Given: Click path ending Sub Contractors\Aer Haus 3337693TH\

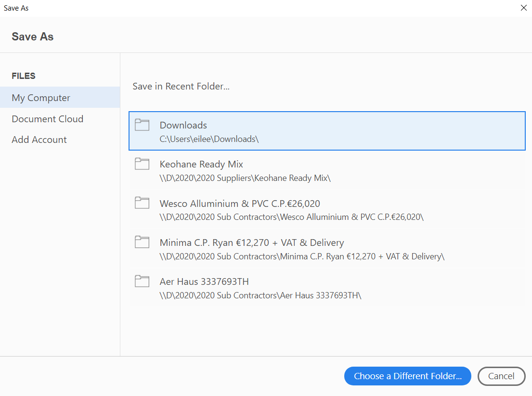Looking at the screenshot, I should [260, 295].
